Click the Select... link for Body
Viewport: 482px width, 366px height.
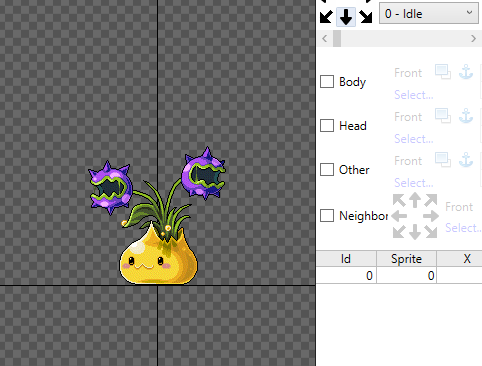coord(414,95)
